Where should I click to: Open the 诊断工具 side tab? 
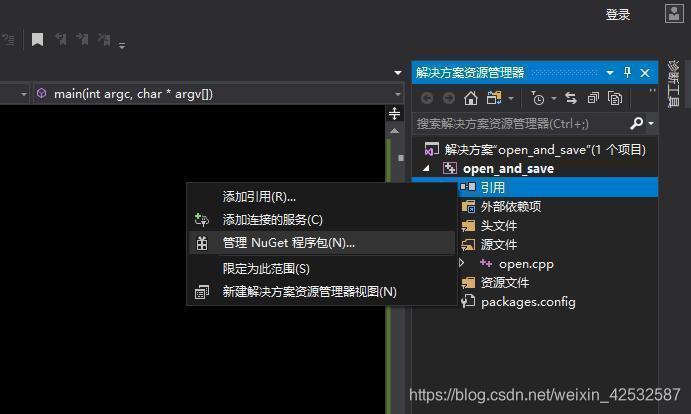click(673, 84)
